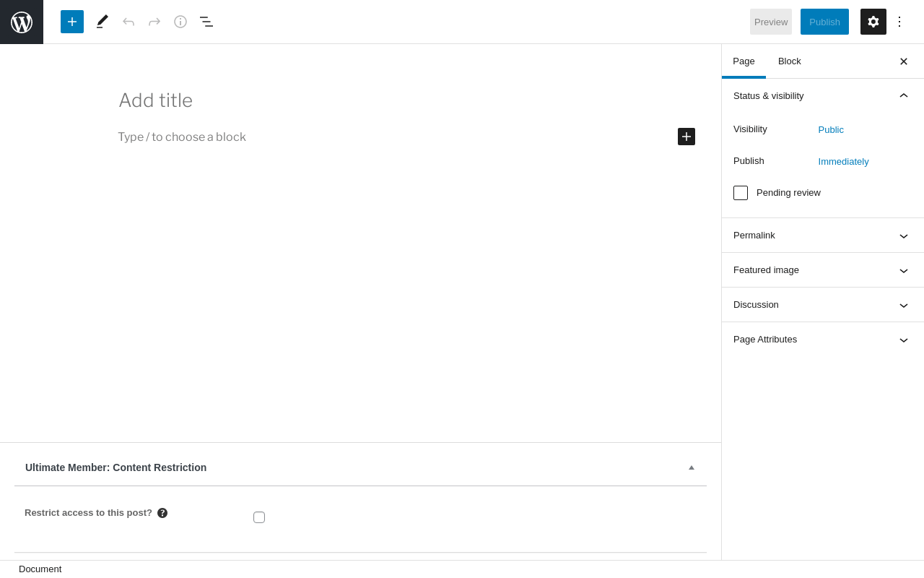Click the Undo arrow icon
This screenshot has height=578, width=924.
pyautogui.click(x=128, y=22)
